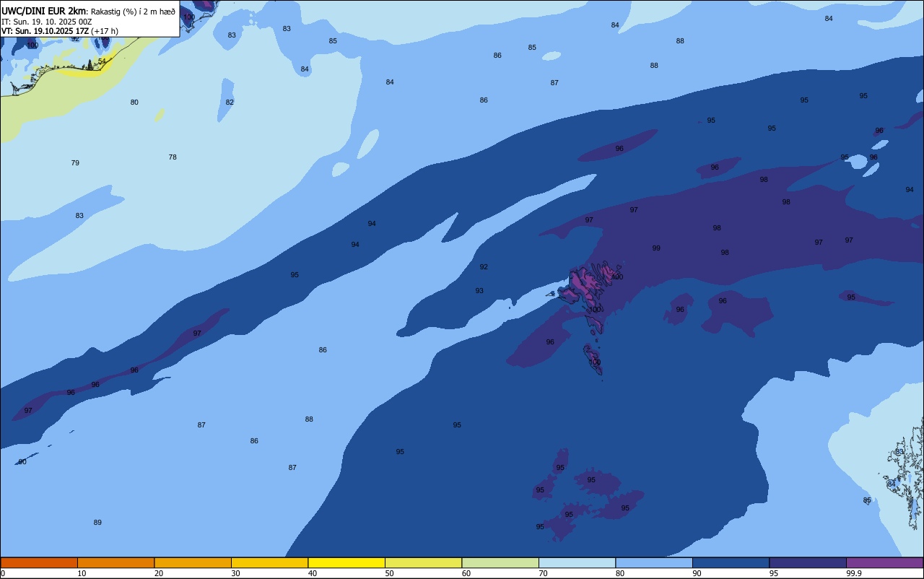Click the '99' humidity value on the map
The width and height of the screenshot is (924, 579).
click(x=656, y=248)
